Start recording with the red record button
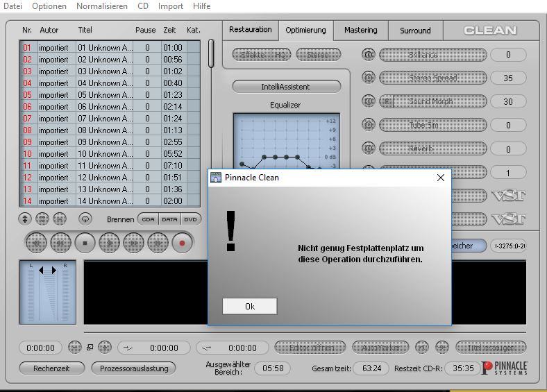 (x=182, y=243)
